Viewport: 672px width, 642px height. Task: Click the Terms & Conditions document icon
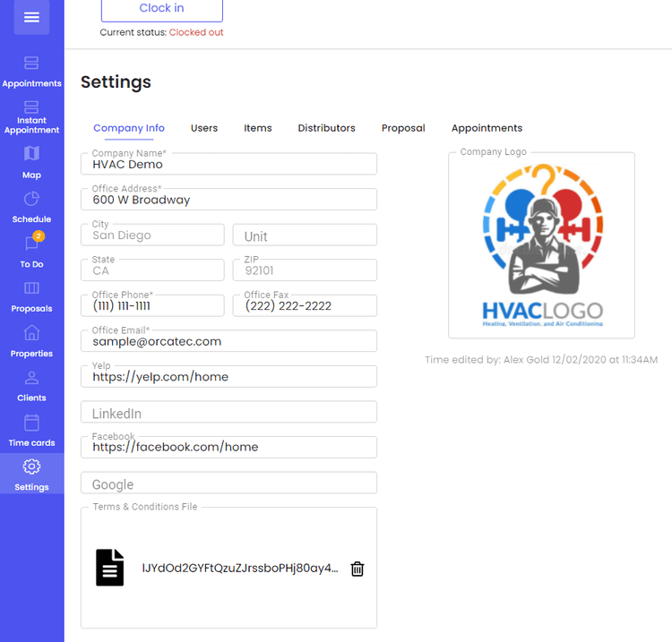[110, 568]
